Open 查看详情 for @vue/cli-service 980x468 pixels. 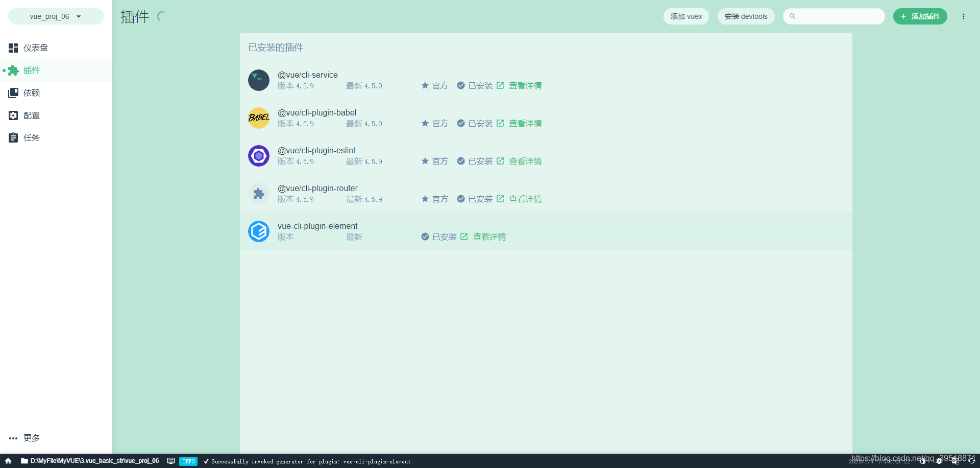(525, 86)
